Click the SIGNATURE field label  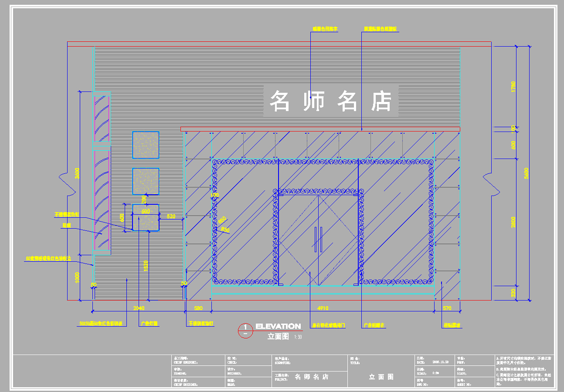coord(283,362)
